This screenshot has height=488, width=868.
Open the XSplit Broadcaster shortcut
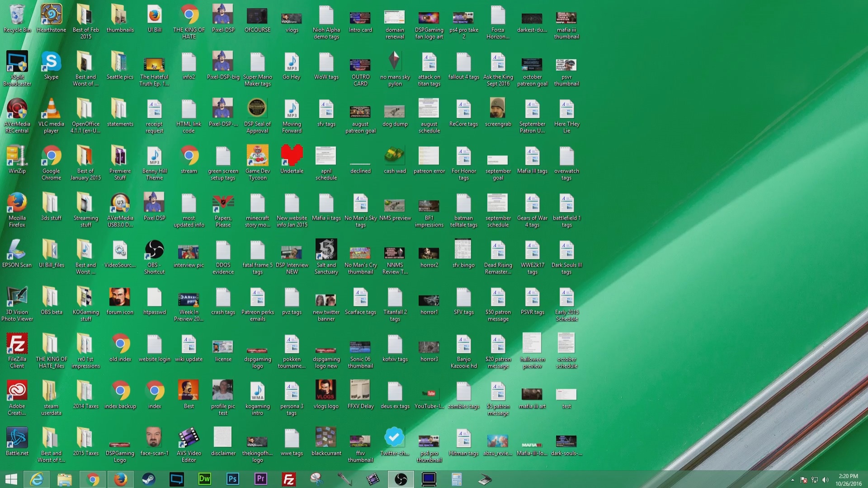17,69
